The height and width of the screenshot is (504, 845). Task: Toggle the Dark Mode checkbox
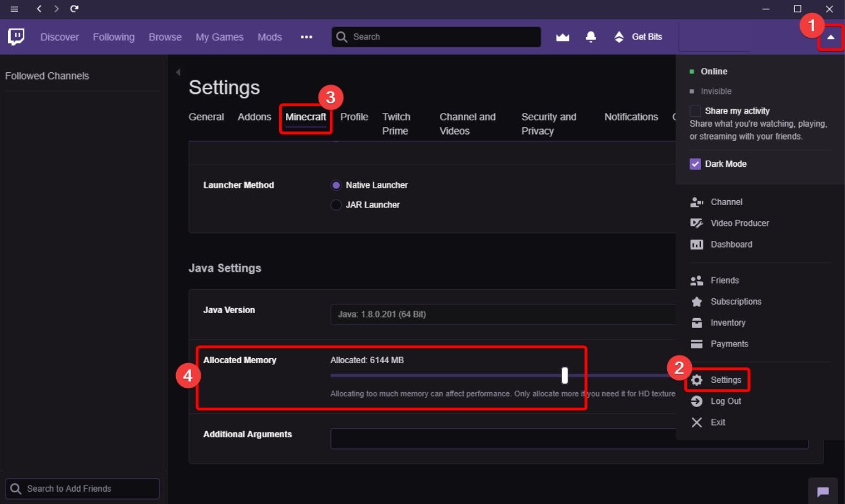(695, 164)
